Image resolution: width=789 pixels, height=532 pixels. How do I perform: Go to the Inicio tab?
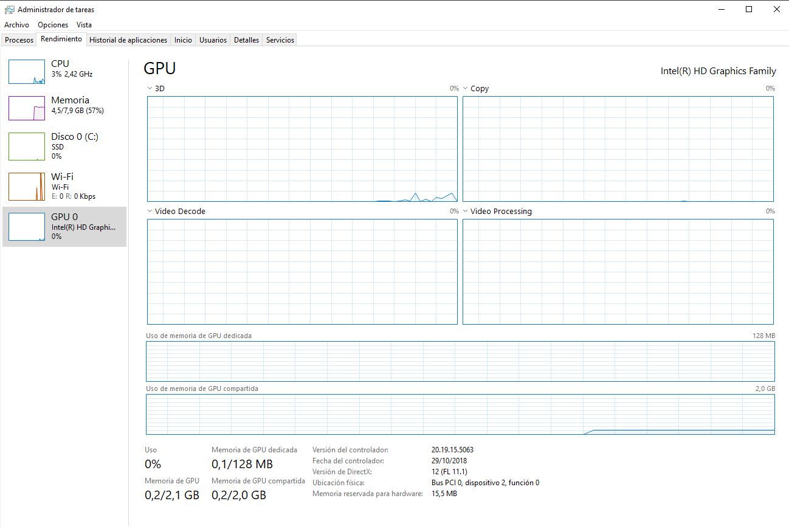click(x=183, y=40)
